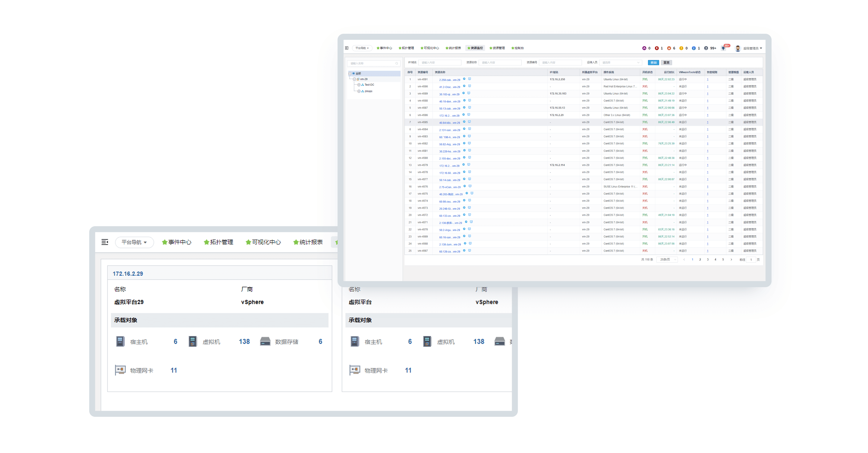Click the blue round jump icon in row vm-4588

[x=464, y=100]
